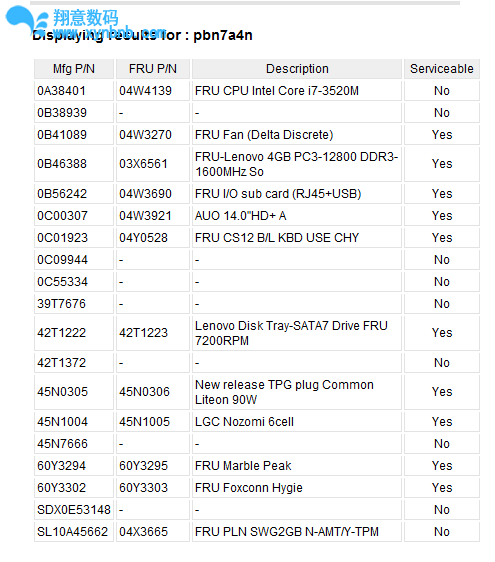495x562 pixels.
Task: Select FRU part number 04Y0528
Action: coord(143,238)
